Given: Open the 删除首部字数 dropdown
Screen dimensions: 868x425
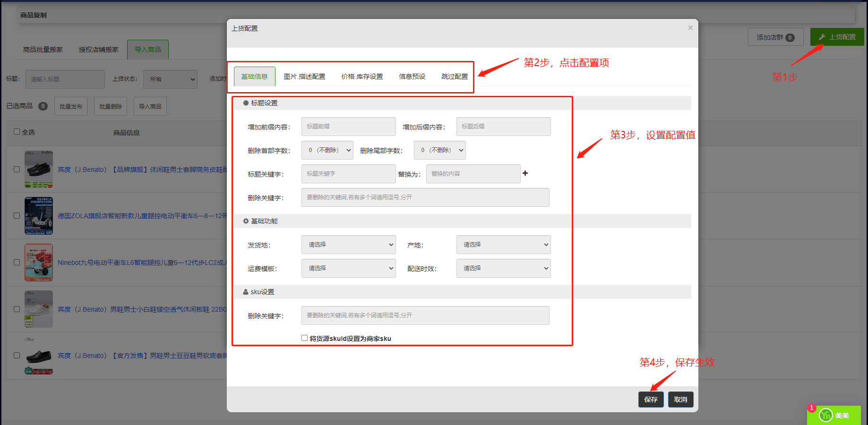Looking at the screenshot, I should [x=327, y=150].
